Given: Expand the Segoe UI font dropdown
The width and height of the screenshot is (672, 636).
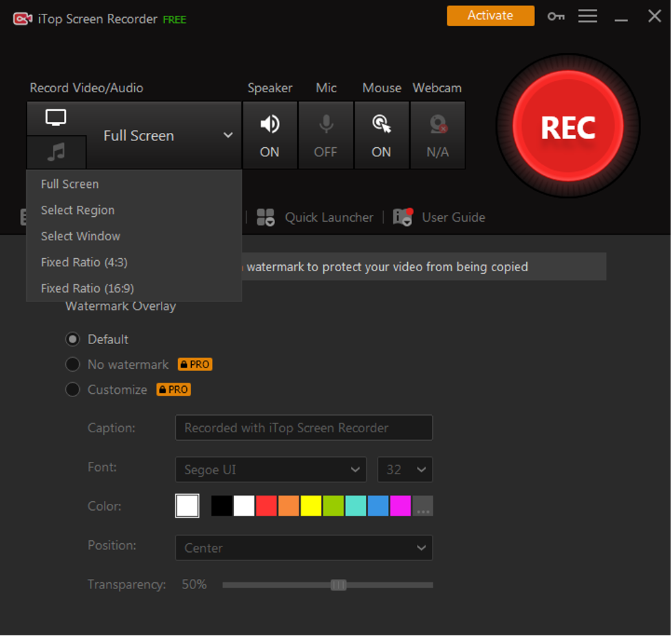Looking at the screenshot, I should (x=271, y=469).
